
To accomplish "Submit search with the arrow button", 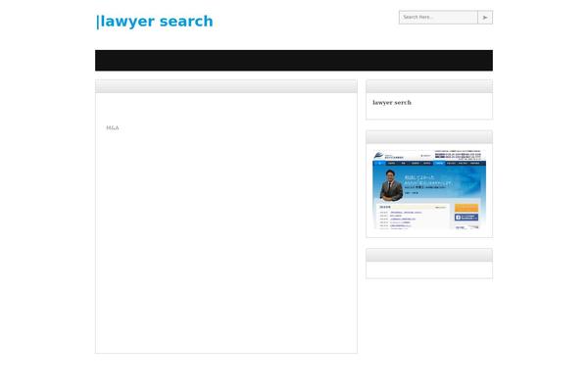I will 485,18.
